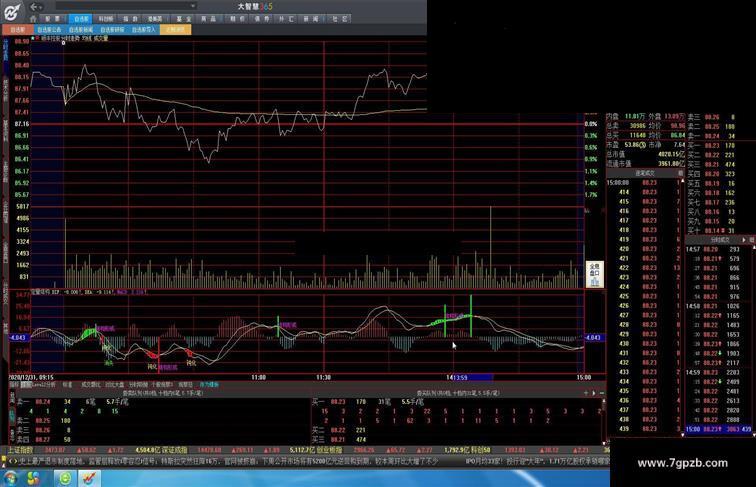Open the 全息盘口 button

(x=594, y=274)
